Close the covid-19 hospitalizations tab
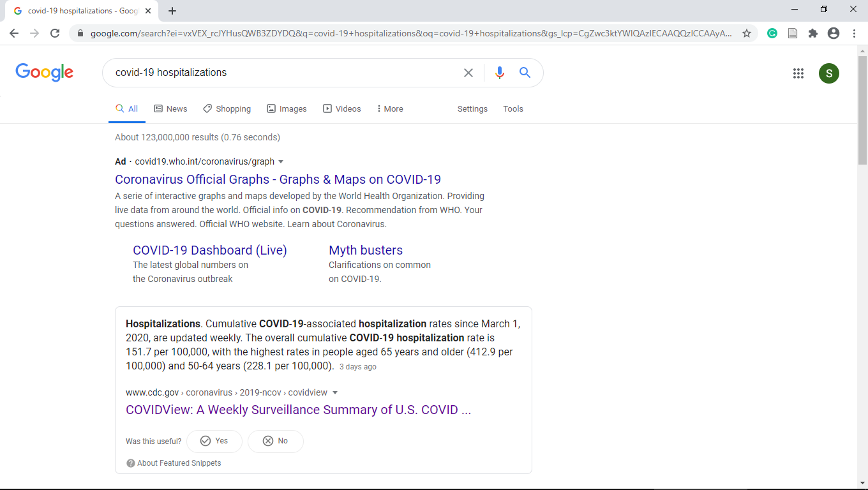Viewport: 868px width, 490px height. (148, 11)
